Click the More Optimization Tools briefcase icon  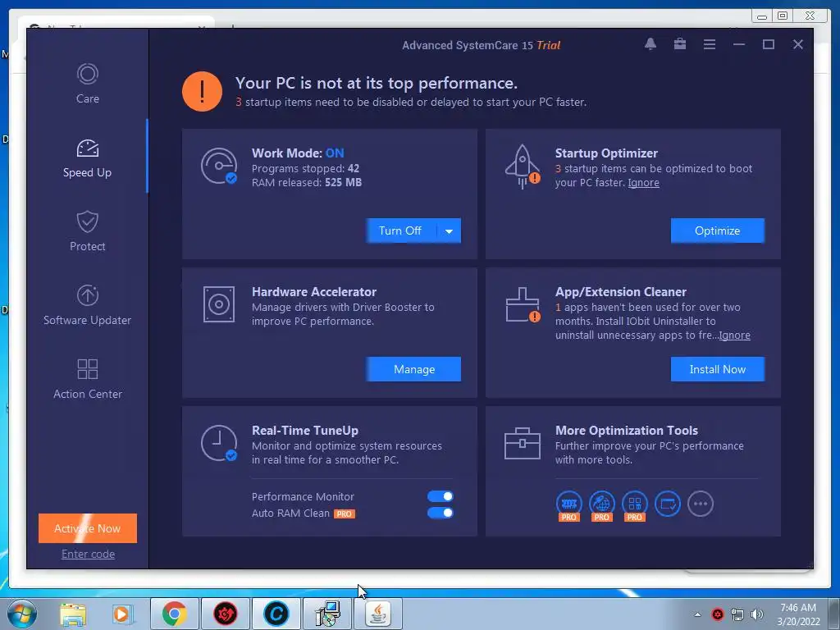(523, 443)
